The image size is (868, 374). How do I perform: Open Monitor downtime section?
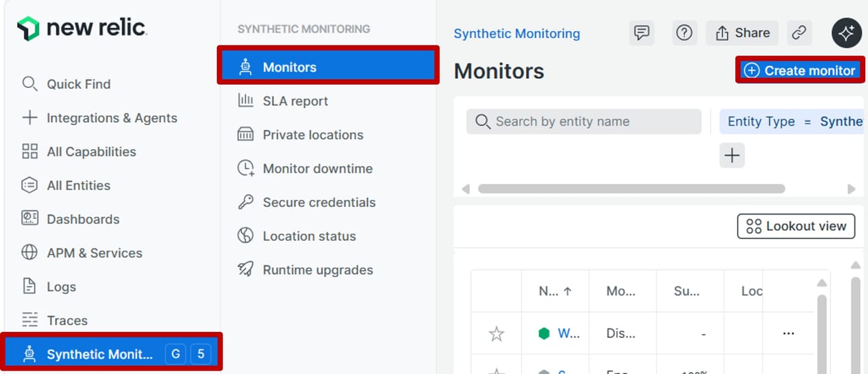[317, 168]
